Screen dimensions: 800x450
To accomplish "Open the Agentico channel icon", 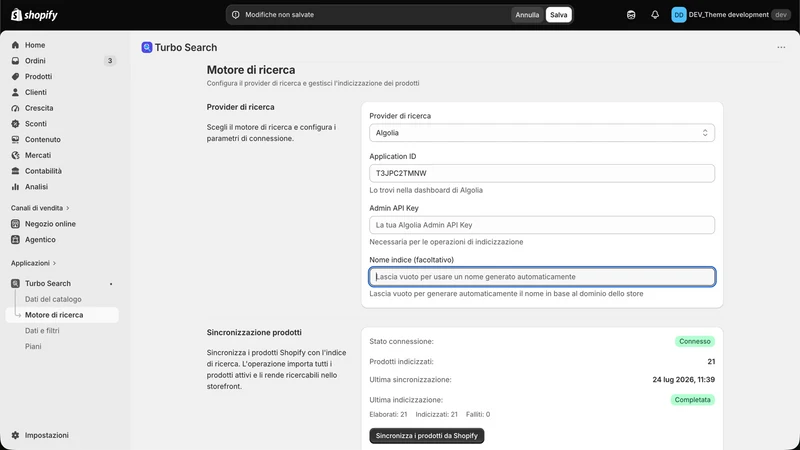I will (15, 240).
